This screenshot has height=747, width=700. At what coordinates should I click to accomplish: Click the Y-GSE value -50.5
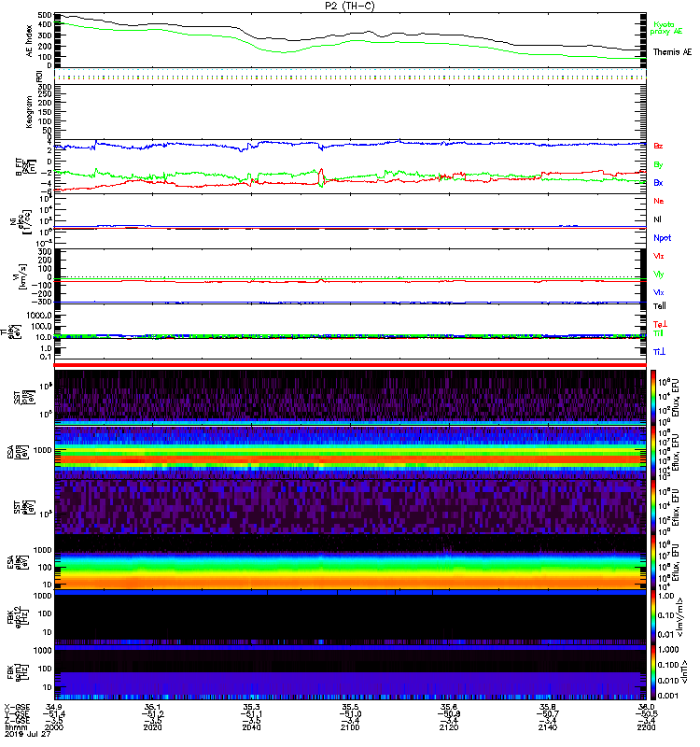(x=646, y=713)
